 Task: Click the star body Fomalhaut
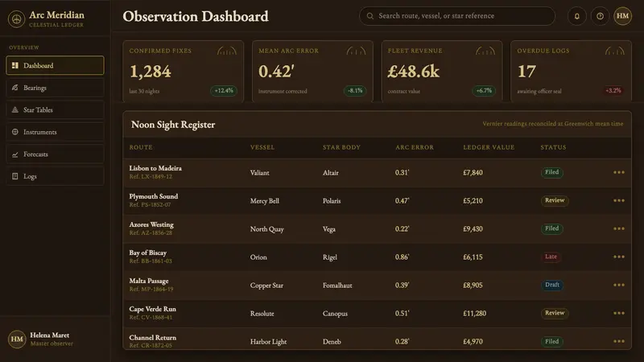(337, 286)
